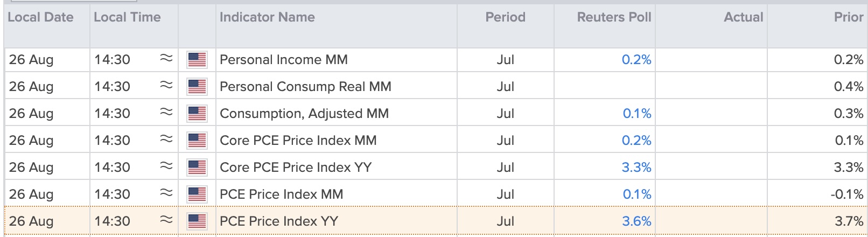Image resolution: width=868 pixels, height=237 pixels.
Task: Click the approximate-time symbol in PCE Price Index MM row
Action: [166, 193]
